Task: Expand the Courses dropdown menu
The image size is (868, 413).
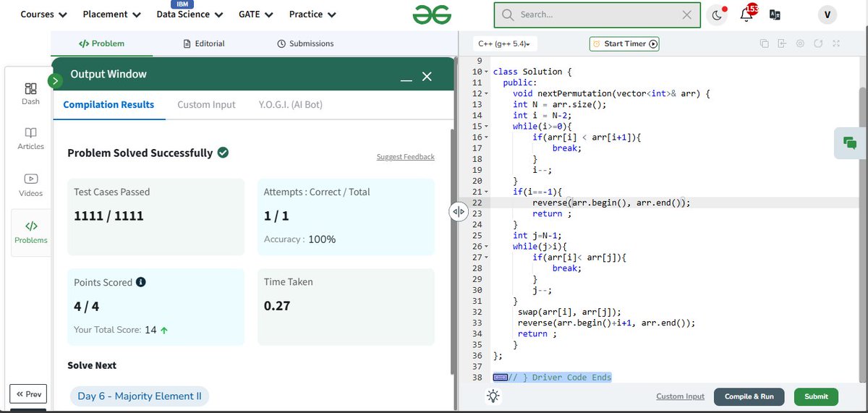Action: coord(43,14)
